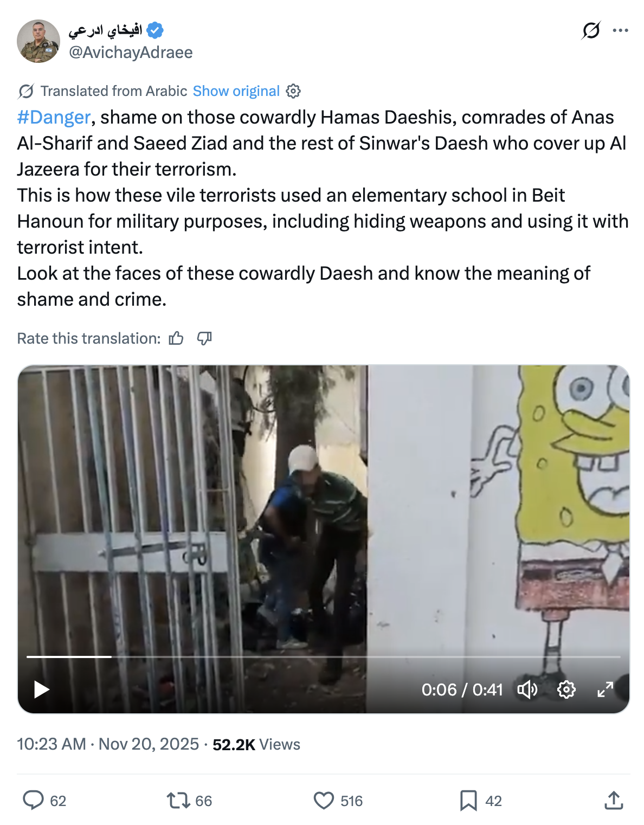Mute the video sound

pyautogui.click(x=527, y=689)
